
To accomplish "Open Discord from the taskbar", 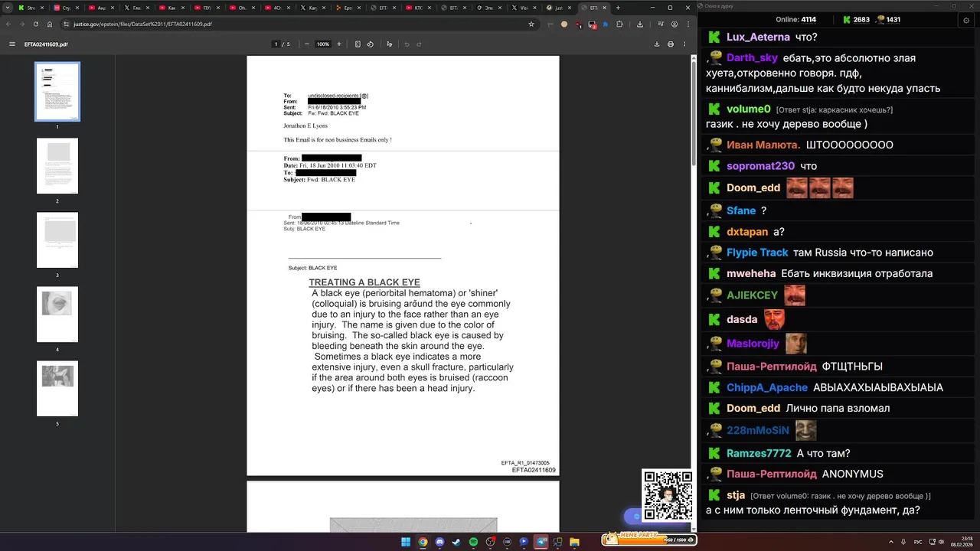I will [439, 542].
